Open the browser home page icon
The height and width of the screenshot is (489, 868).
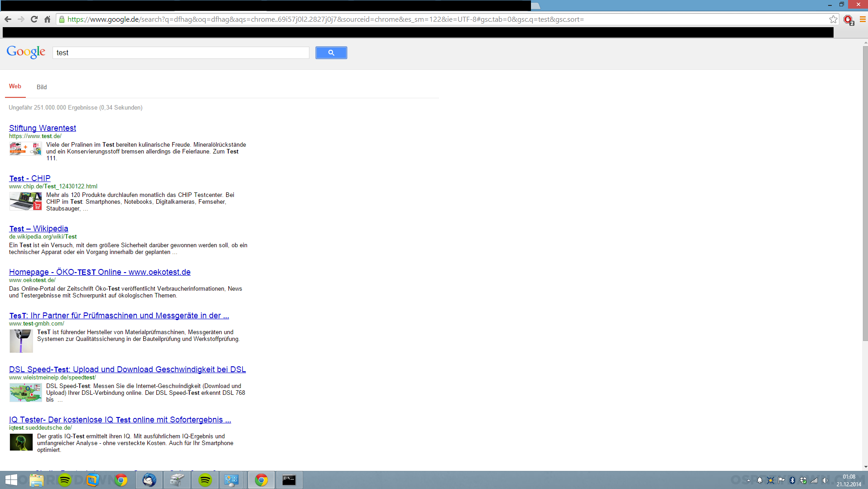coord(47,19)
